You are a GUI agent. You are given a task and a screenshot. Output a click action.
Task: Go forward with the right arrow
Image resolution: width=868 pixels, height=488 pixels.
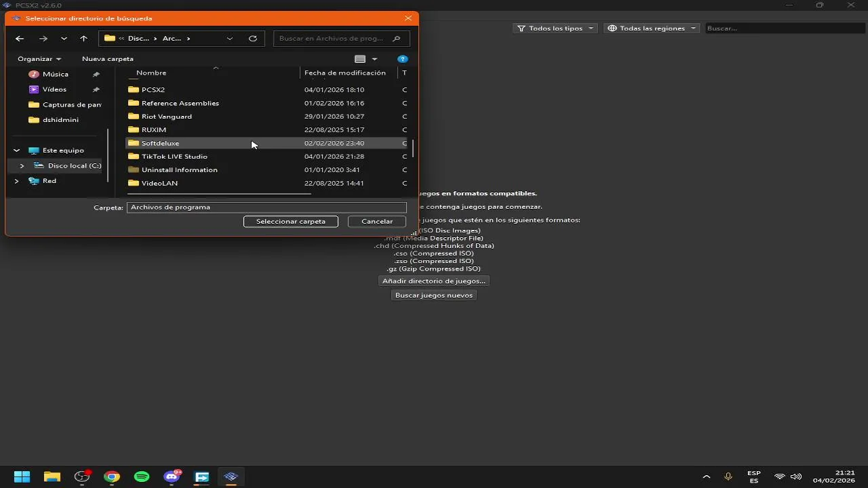click(x=43, y=39)
